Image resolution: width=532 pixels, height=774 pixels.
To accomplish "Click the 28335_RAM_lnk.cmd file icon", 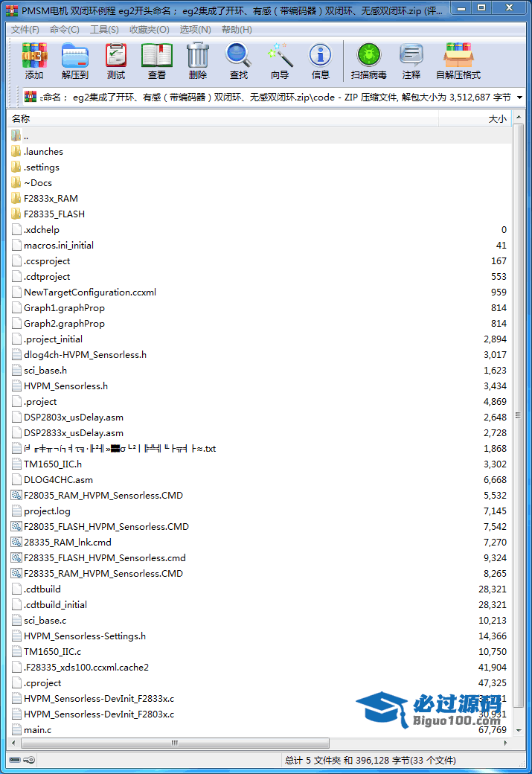I will click(x=16, y=542).
